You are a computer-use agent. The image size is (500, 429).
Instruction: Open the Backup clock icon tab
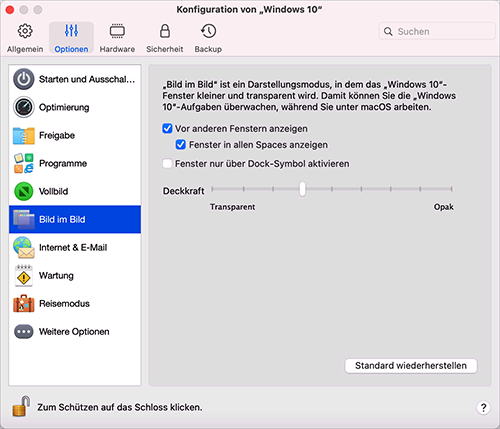click(x=209, y=31)
